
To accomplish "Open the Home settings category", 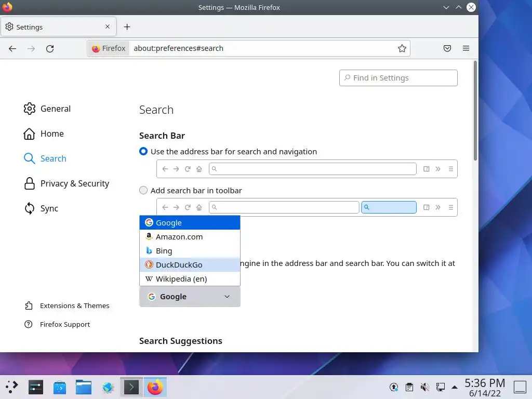I will [44, 134].
